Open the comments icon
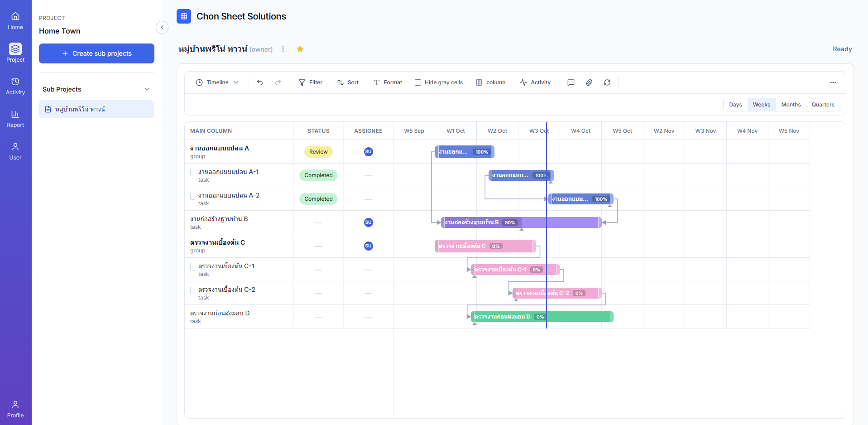868x425 pixels. [x=571, y=82]
